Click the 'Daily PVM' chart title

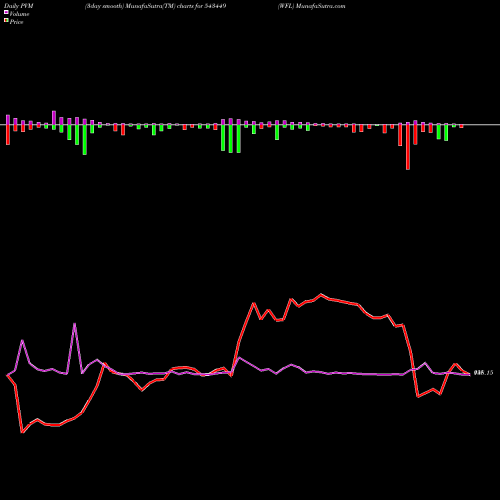tap(19, 6)
